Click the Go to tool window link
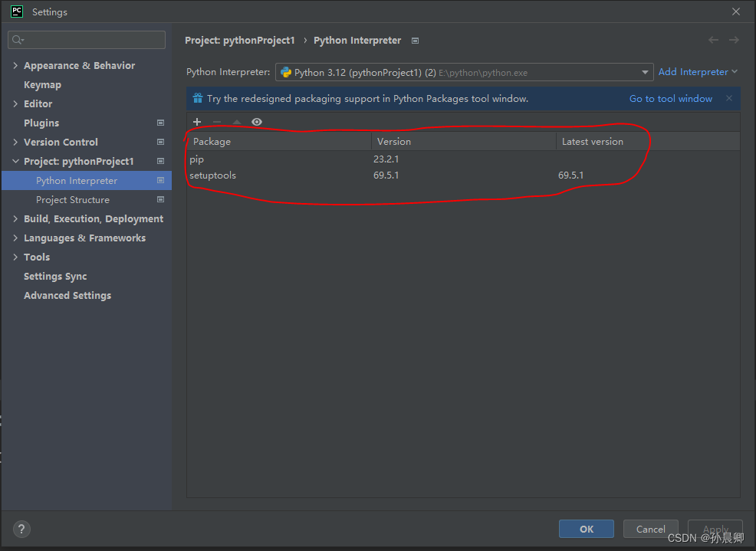 pyautogui.click(x=671, y=98)
